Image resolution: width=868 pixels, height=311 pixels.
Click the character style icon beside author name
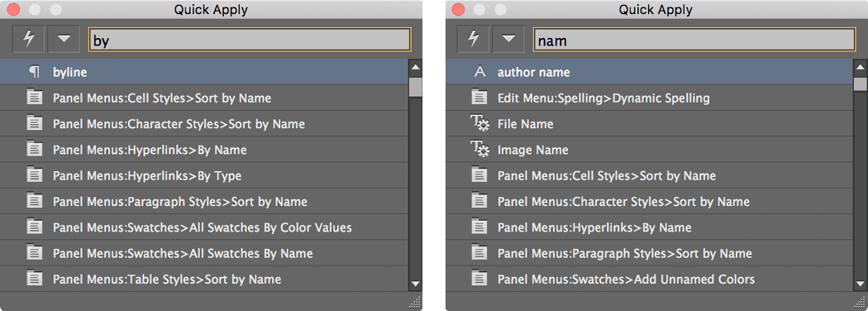pyautogui.click(x=479, y=71)
